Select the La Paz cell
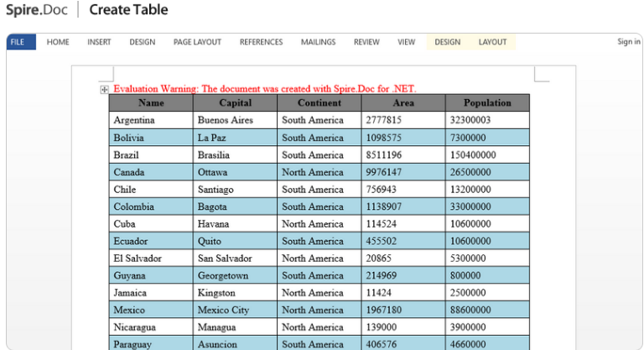Viewport: 644px width, 350px height. (236, 138)
